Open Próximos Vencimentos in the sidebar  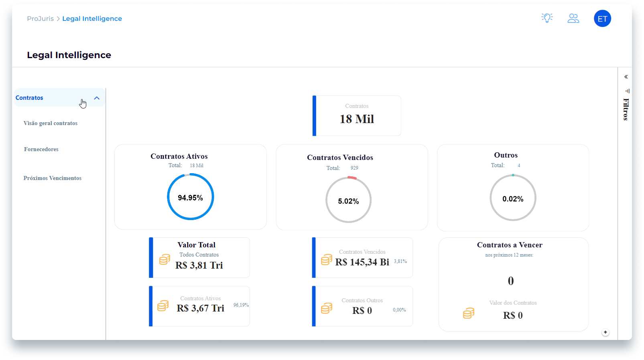[53, 178]
